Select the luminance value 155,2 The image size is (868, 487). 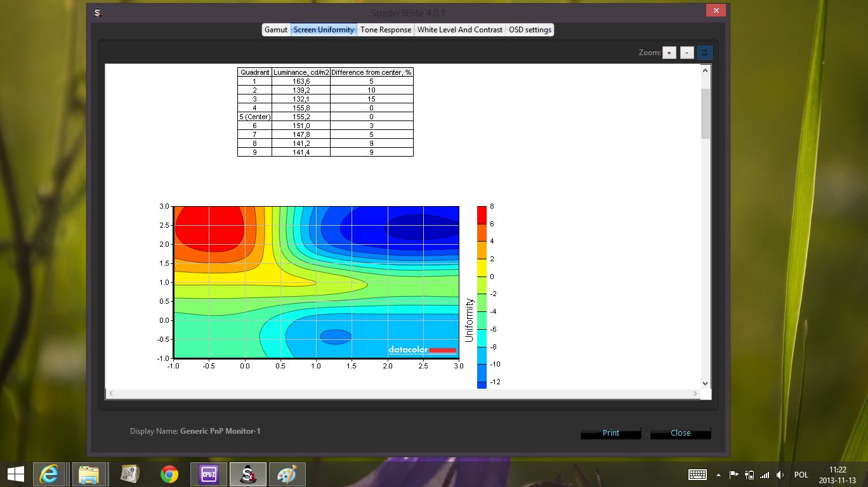301,117
